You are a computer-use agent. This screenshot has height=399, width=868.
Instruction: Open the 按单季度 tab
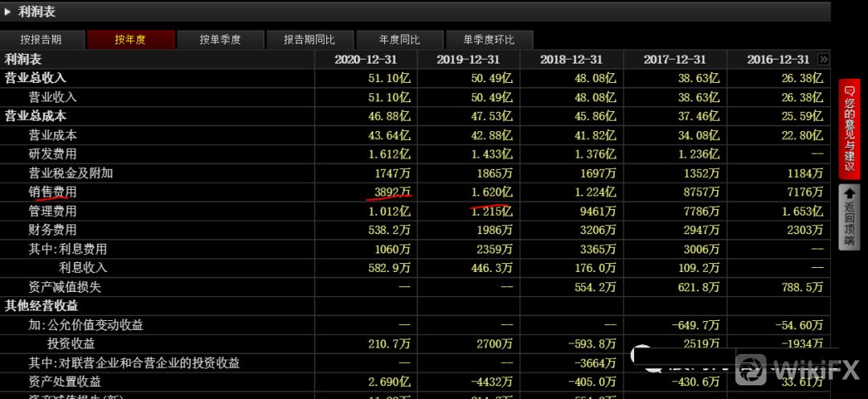point(220,39)
